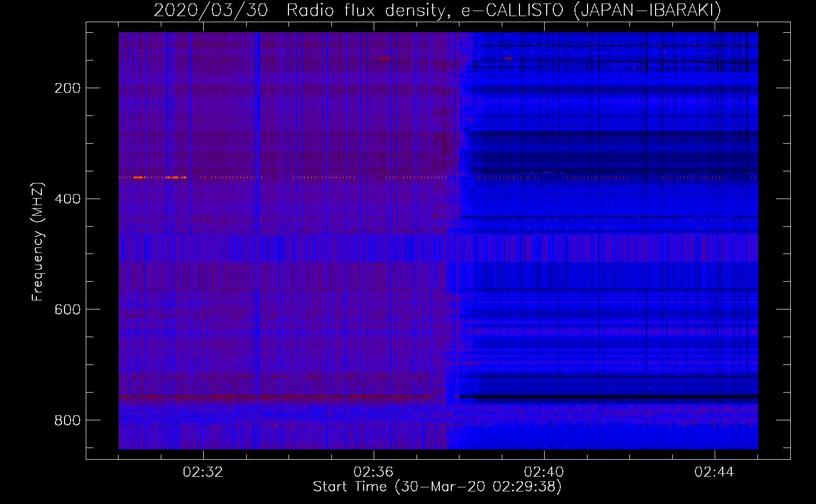
Task: Click the 200 frequency tick label
Action: tap(68, 88)
